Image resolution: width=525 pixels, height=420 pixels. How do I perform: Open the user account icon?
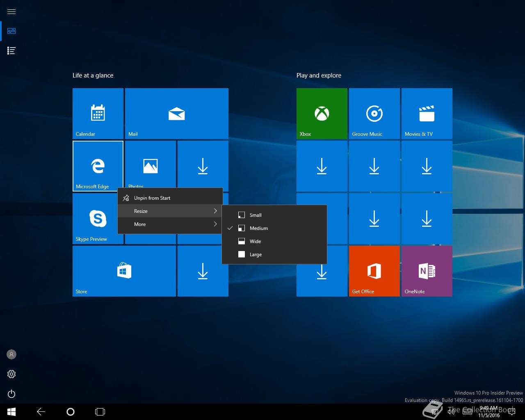point(11,354)
